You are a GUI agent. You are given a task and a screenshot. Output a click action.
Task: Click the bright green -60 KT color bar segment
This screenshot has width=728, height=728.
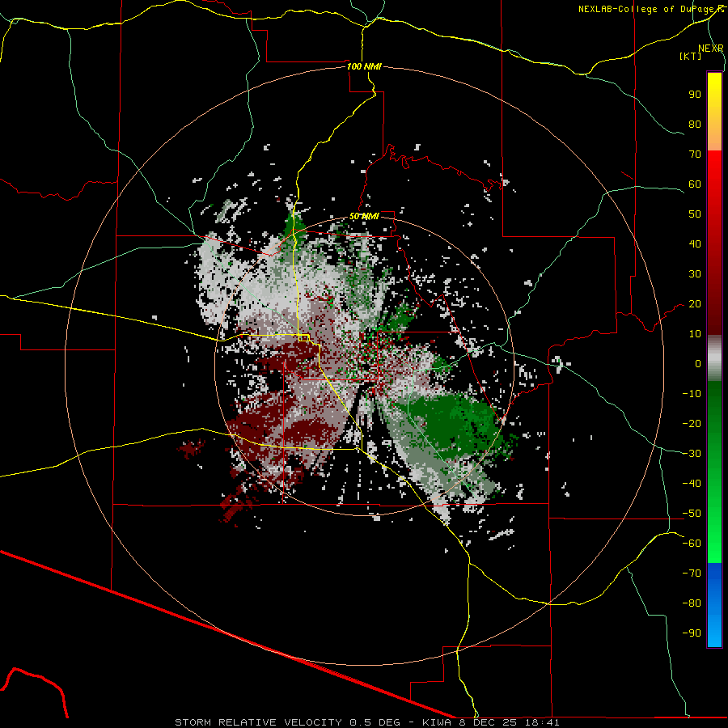click(x=714, y=544)
